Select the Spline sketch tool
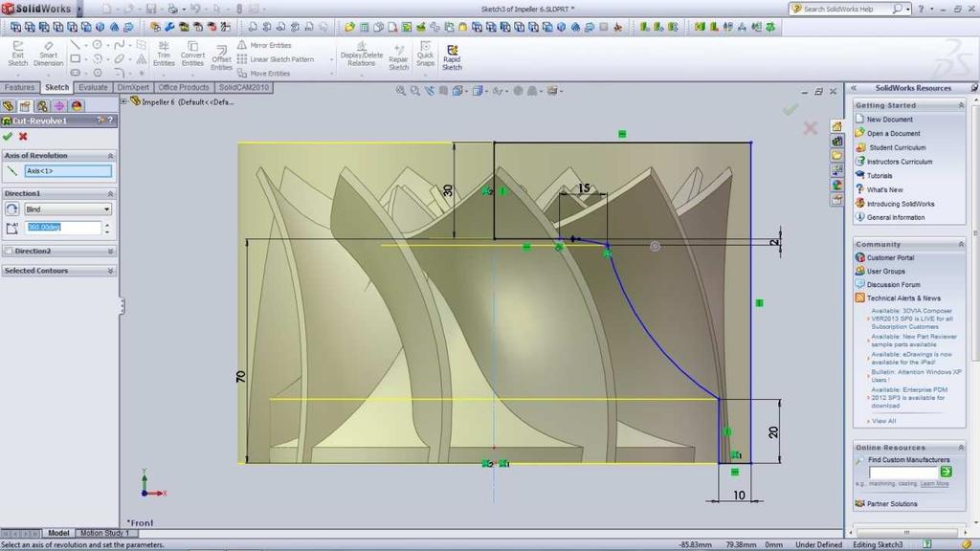This screenshot has height=551, width=980. click(x=120, y=45)
